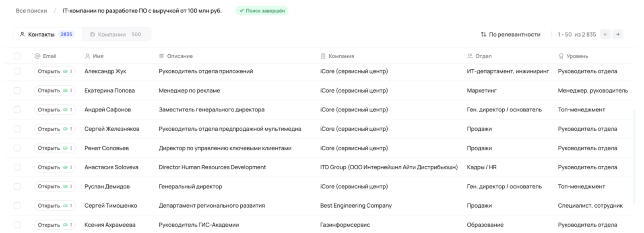Image resolution: width=644 pixels, height=233 pixels.
Task: Click the building icon in Компания header
Action: [x=323, y=56]
